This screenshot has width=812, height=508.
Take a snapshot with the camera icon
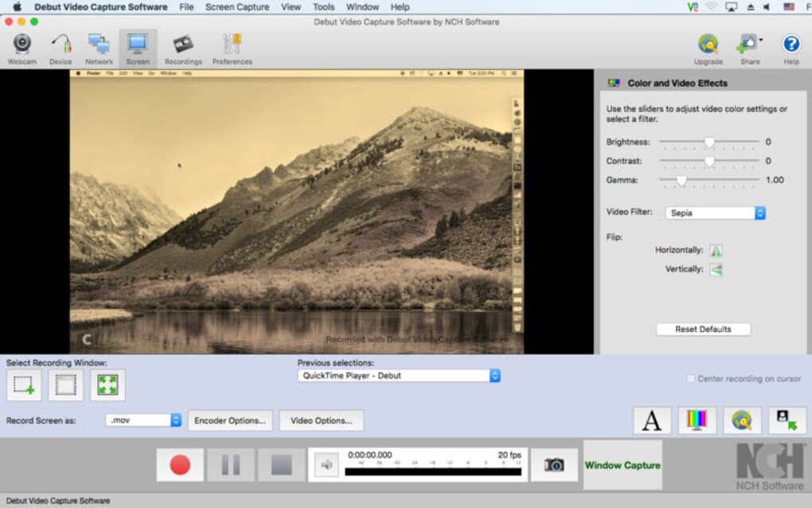pyautogui.click(x=554, y=464)
